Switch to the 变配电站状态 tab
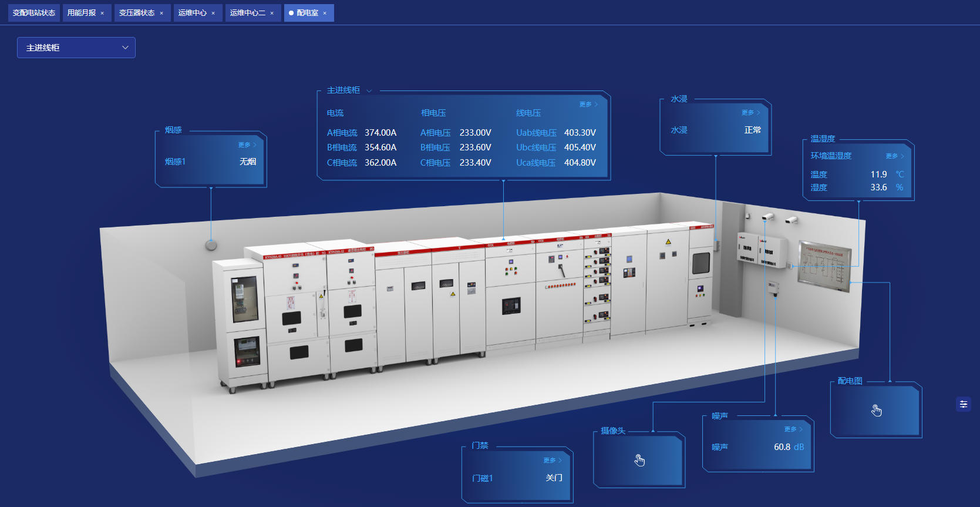 [x=34, y=13]
